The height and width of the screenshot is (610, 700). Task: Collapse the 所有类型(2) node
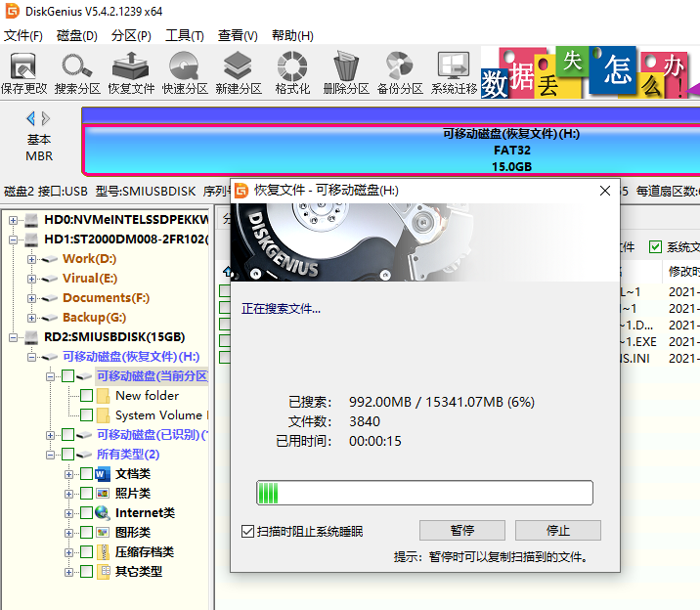click(x=50, y=455)
